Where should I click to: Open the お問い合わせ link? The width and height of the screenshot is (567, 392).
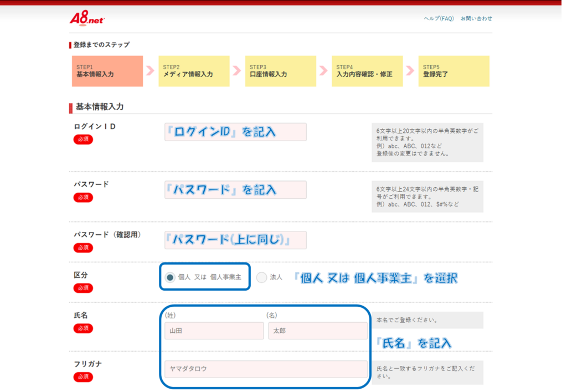476,19
